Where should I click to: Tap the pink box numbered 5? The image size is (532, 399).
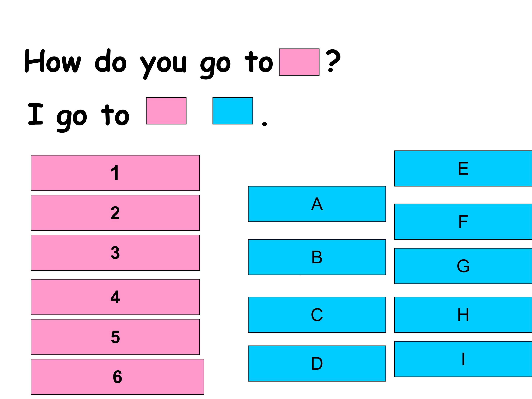[115, 337]
